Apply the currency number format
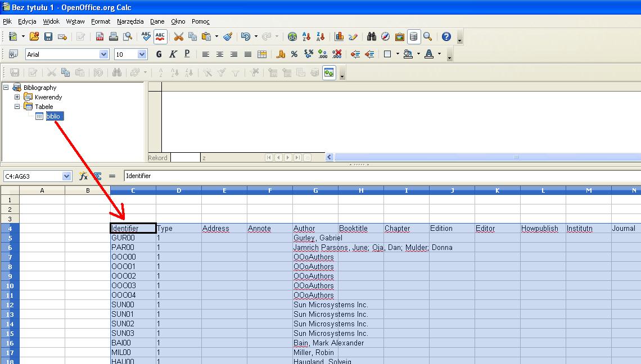The width and height of the screenshot is (641, 364). coord(281,54)
